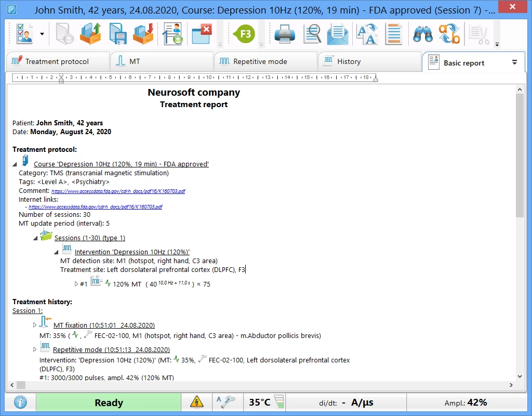Click the vertical scrollbar thumb of the report
The image size is (532, 416).
[520, 156]
